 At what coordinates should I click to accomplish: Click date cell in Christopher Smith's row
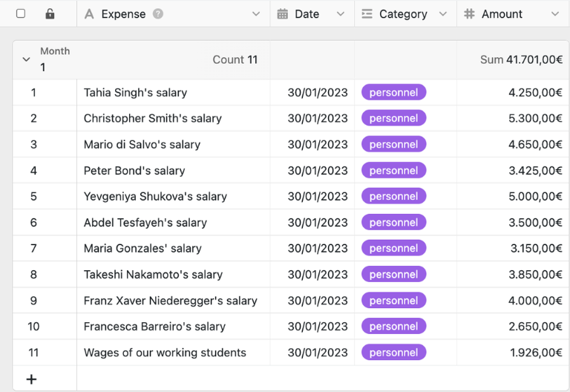(312, 118)
